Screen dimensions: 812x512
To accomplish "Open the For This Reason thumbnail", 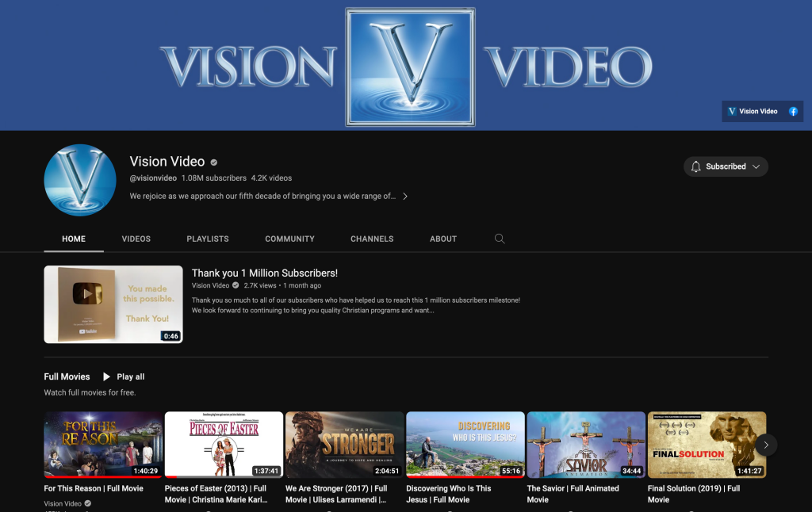I will tap(103, 445).
